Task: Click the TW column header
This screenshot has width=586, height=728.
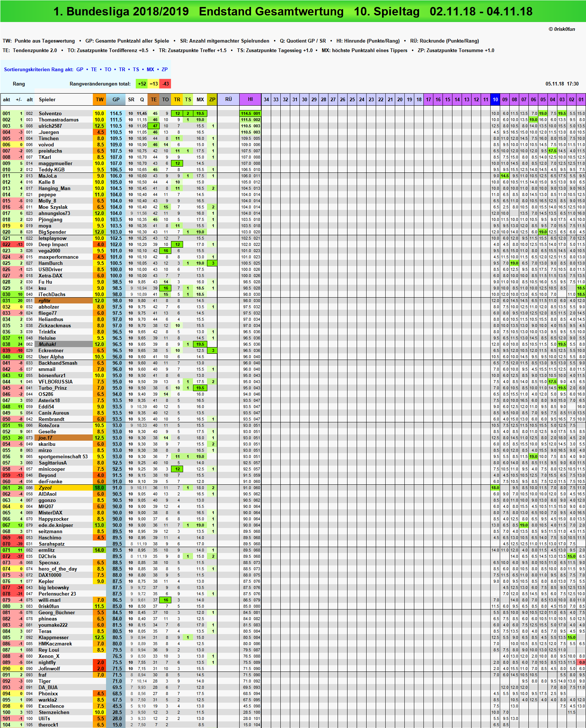Action: click(99, 99)
